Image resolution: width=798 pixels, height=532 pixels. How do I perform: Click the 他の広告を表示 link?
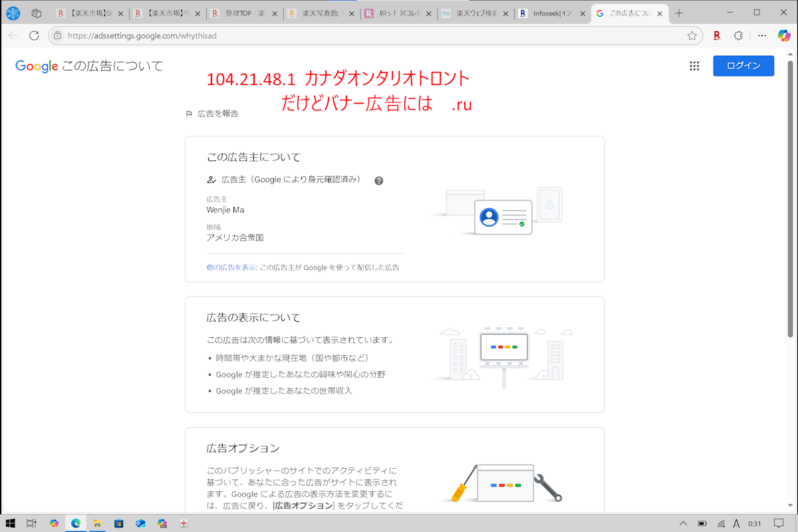coord(231,267)
